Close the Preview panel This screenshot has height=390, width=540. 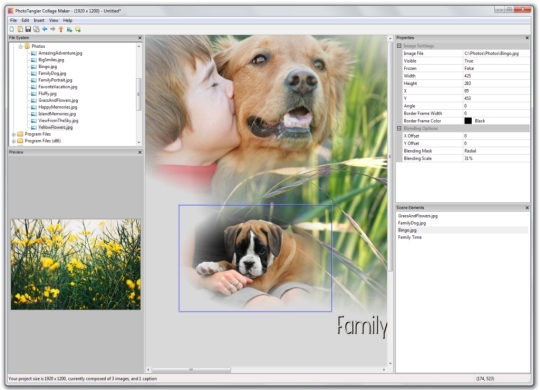click(140, 152)
